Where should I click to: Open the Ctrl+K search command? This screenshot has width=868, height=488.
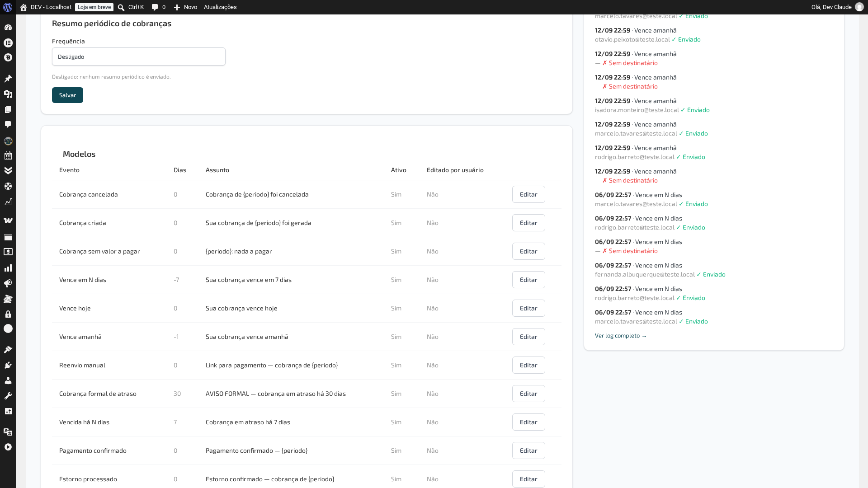(131, 7)
